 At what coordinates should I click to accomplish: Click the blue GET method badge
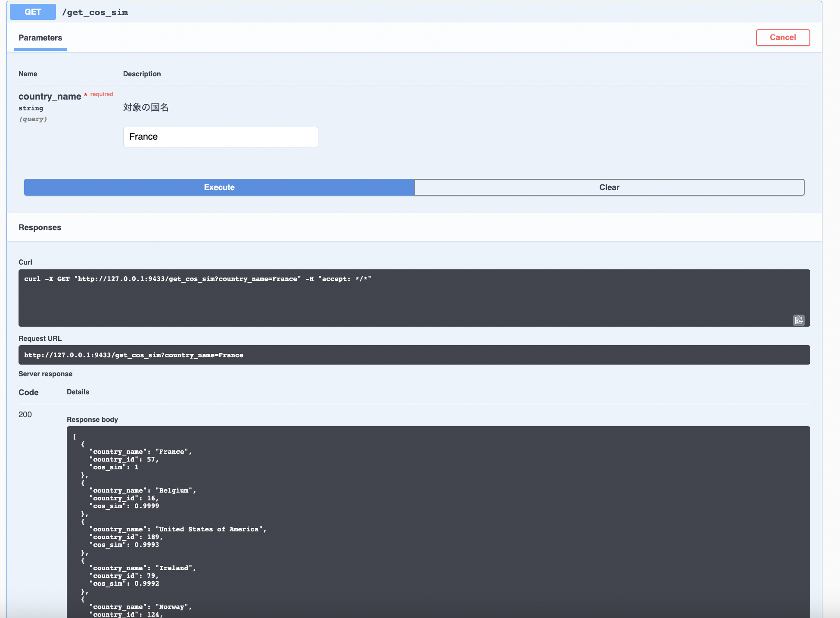pos(33,12)
